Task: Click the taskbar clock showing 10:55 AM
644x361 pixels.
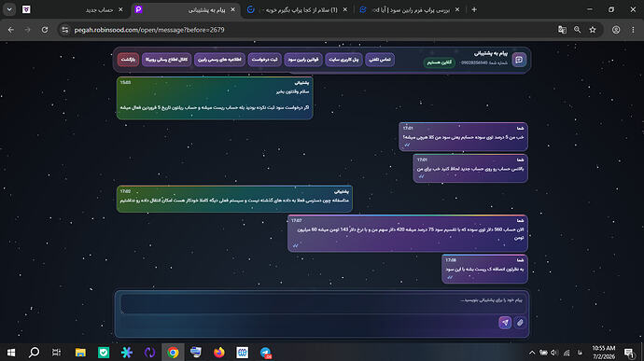Action: [x=604, y=353]
